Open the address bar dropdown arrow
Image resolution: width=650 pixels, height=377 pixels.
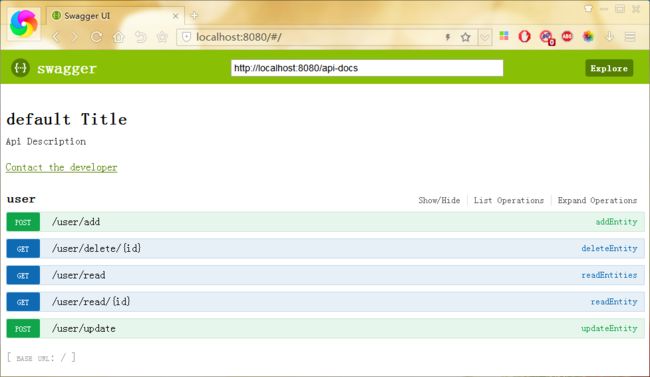[x=485, y=37]
